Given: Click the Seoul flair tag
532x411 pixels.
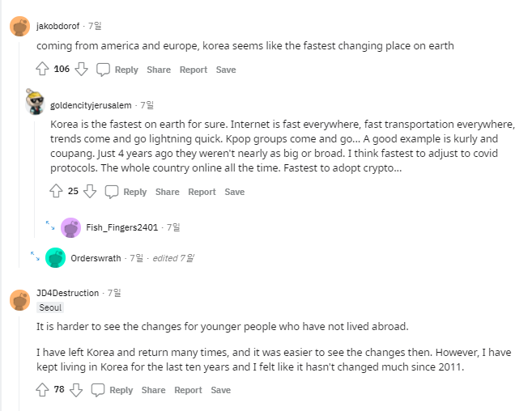Looking at the screenshot, I should (x=50, y=307).
